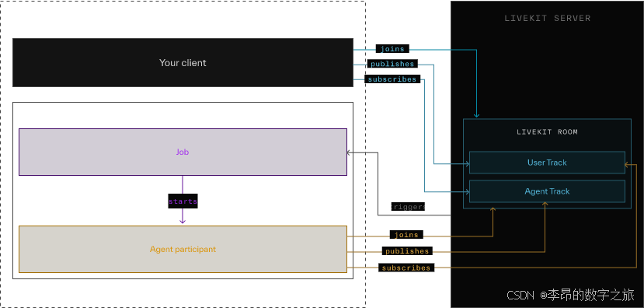
Task: Click the LIVEKIT SERVER title
Action: 548,18
